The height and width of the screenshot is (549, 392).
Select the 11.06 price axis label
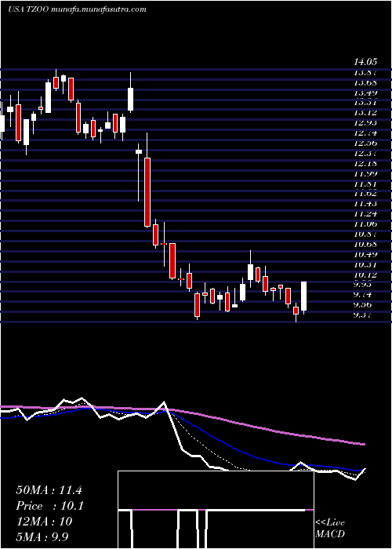click(x=365, y=224)
